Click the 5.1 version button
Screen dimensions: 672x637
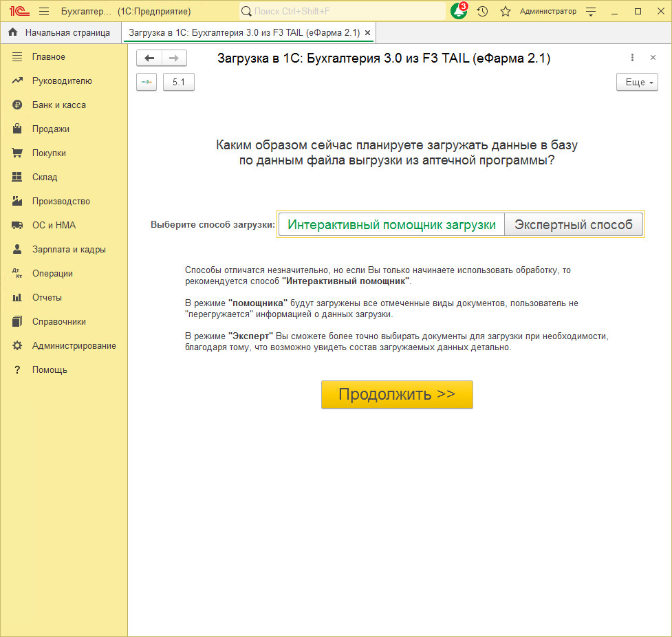[179, 82]
